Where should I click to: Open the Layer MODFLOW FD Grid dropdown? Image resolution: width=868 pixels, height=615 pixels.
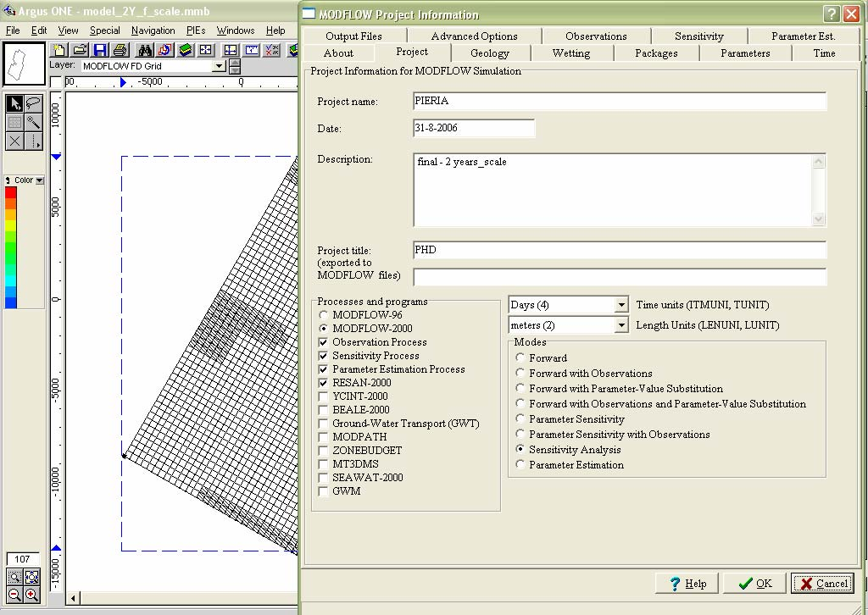tap(220, 66)
